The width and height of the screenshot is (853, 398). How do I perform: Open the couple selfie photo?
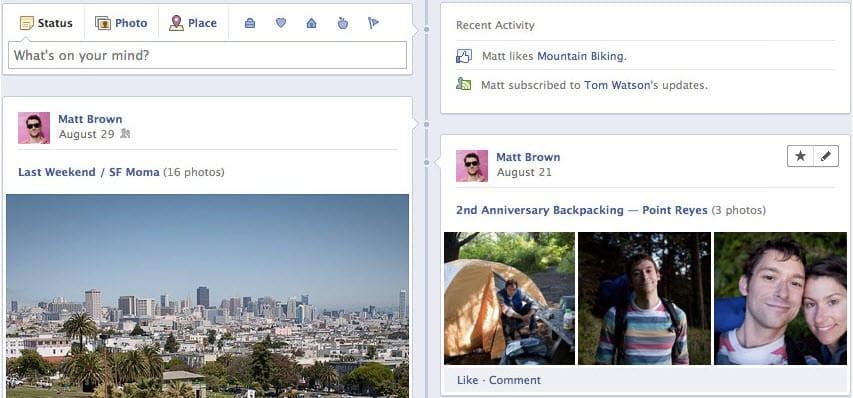[780, 298]
